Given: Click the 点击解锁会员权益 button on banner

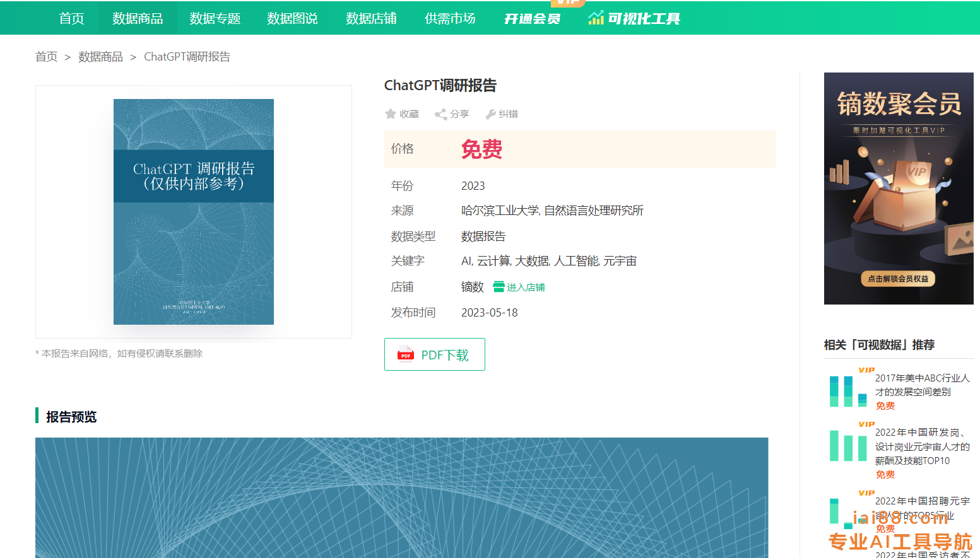Looking at the screenshot, I should (x=898, y=279).
